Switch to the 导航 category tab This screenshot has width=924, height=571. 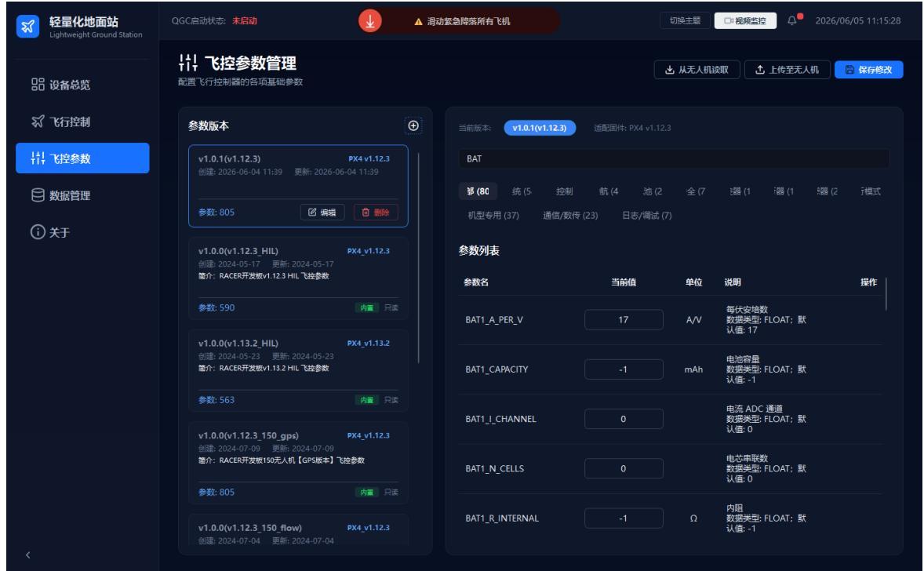pos(608,191)
